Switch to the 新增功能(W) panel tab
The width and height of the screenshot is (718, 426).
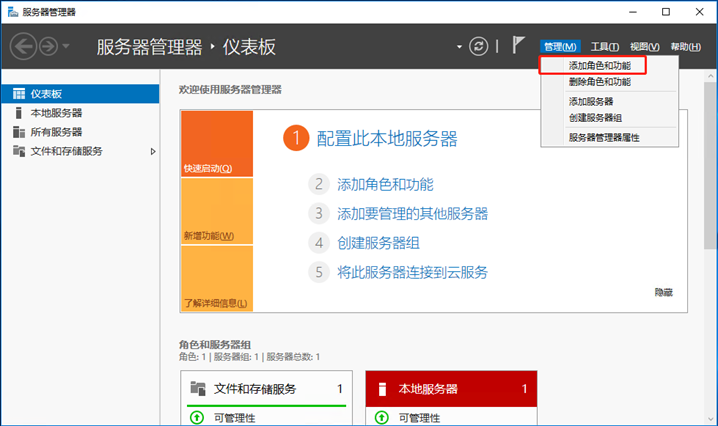(208, 236)
